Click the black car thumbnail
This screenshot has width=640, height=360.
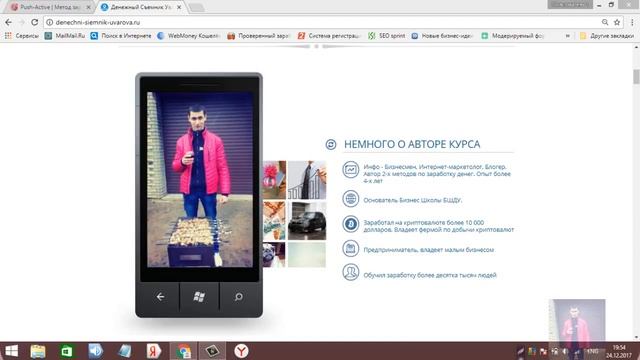(307, 221)
